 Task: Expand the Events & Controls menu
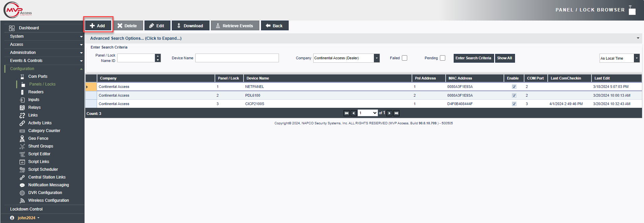(x=44, y=61)
